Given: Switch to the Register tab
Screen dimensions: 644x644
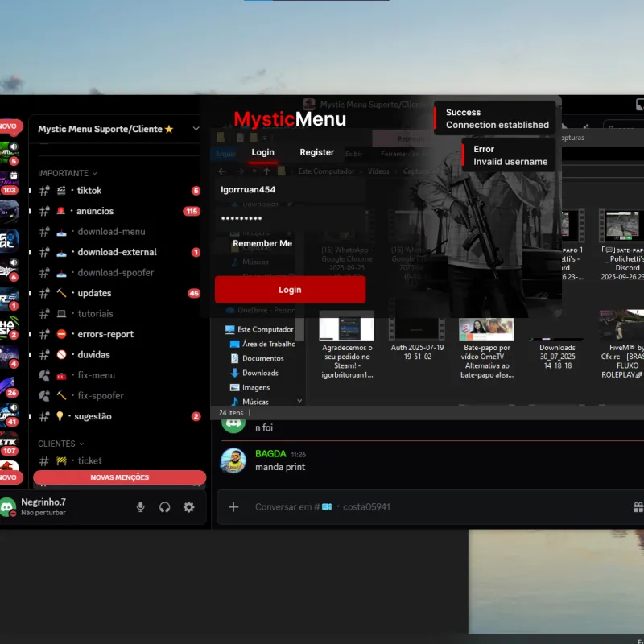Looking at the screenshot, I should click(316, 152).
